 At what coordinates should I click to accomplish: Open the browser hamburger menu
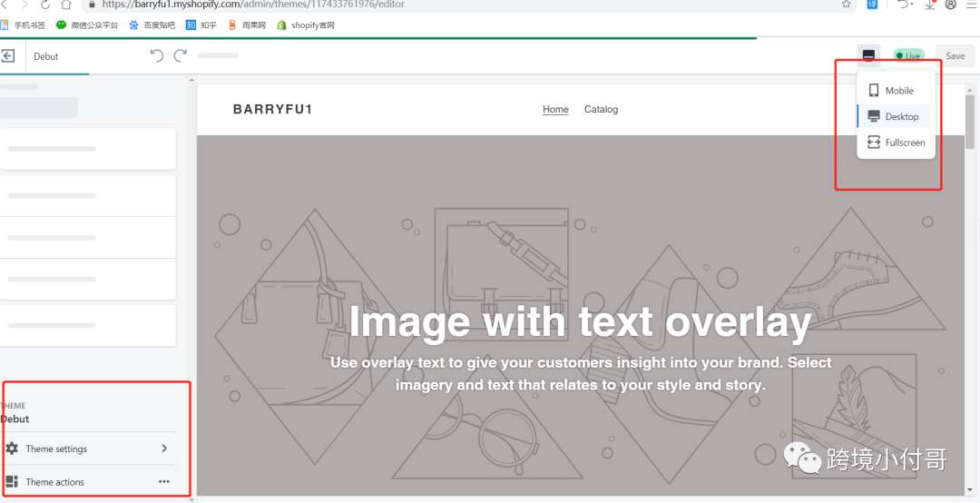click(971, 5)
